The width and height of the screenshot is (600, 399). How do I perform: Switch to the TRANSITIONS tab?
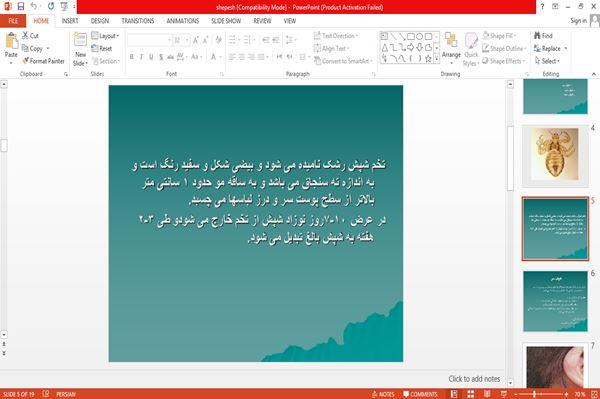point(137,21)
